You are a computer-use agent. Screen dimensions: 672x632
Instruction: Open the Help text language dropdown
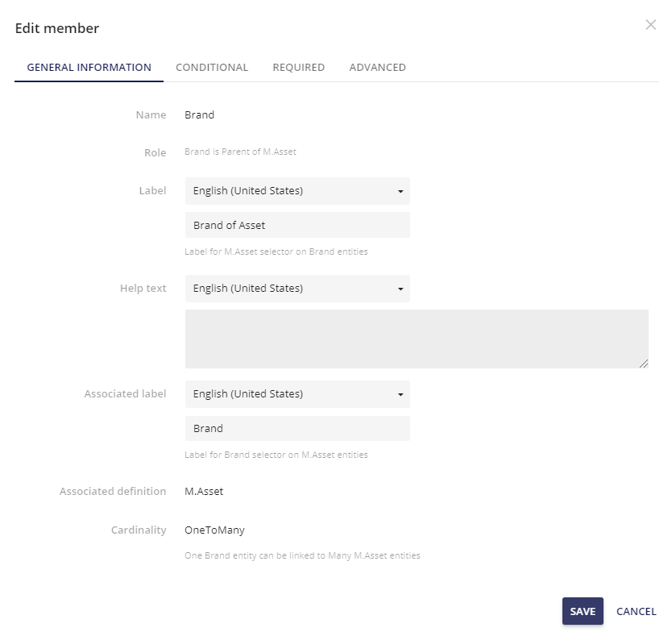click(297, 288)
